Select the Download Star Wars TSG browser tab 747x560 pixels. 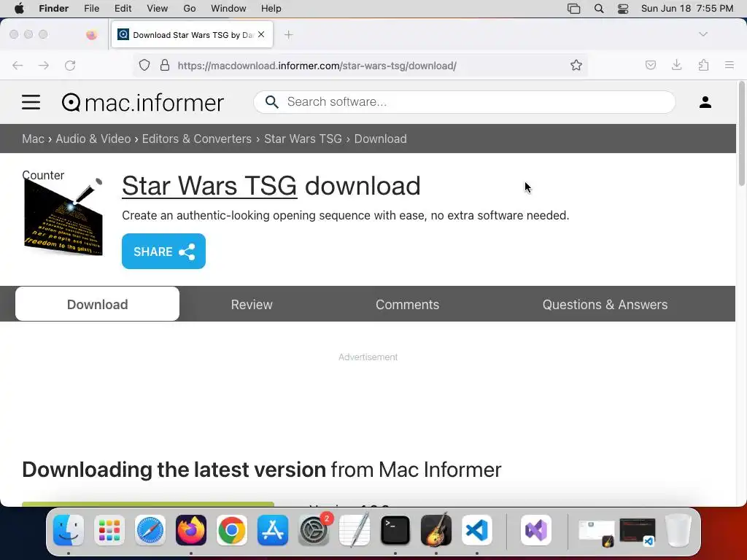pyautogui.click(x=192, y=34)
